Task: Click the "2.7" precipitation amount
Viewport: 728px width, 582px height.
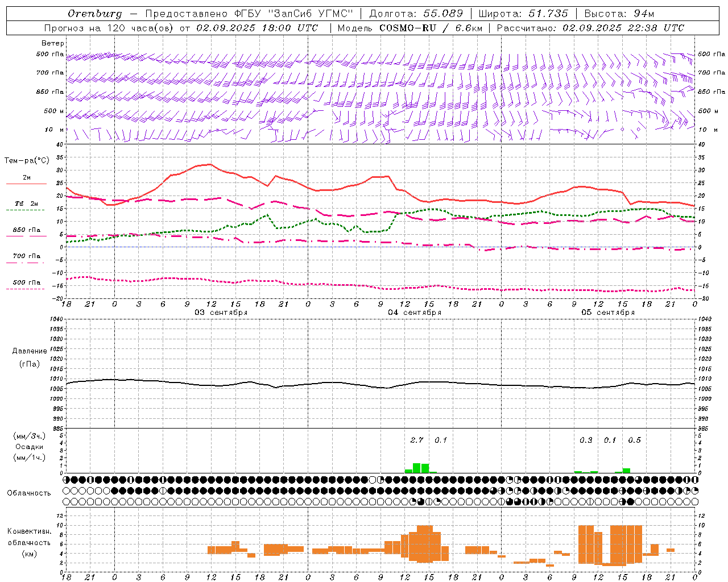Action: pyautogui.click(x=417, y=440)
